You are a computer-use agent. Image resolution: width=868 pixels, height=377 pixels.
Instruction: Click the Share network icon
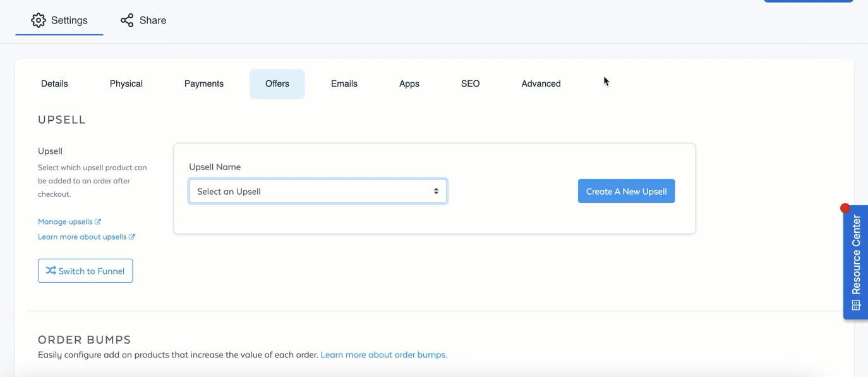click(127, 20)
